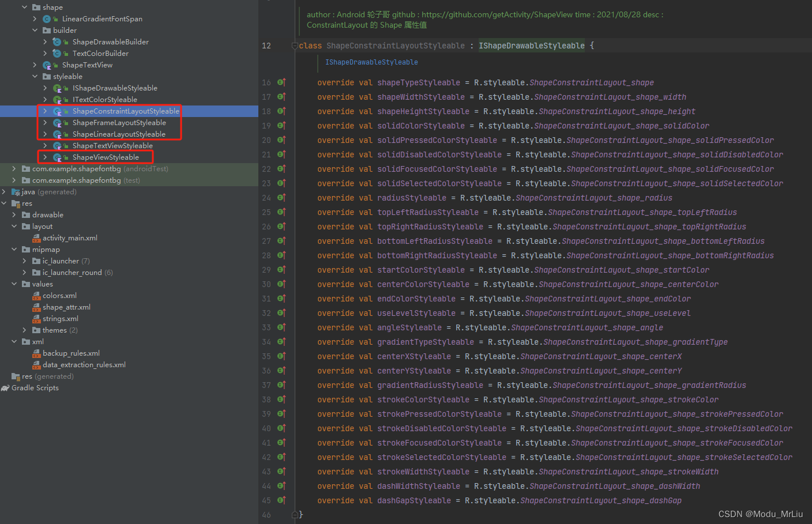Screen dimensions: 812x524
Task: Click activity_main.xml file icon
Action: (x=36, y=238)
